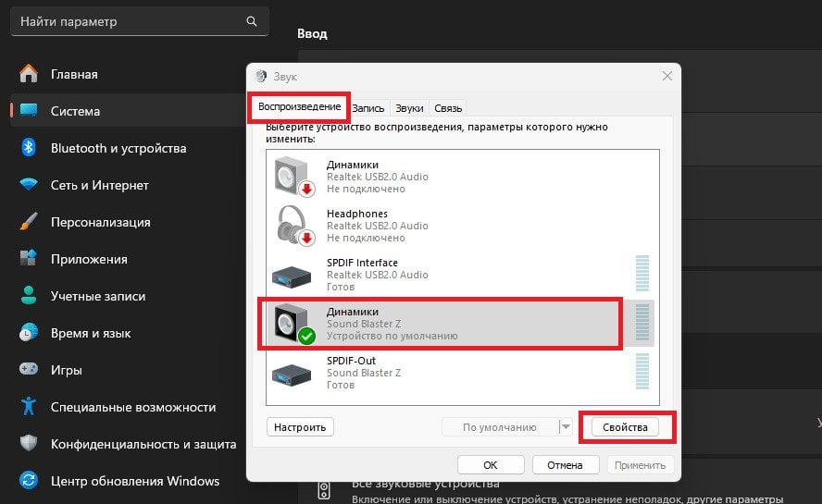Click the Центр обновления Windows refresh icon
The image size is (822, 504).
pyautogui.click(x=29, y=481)
